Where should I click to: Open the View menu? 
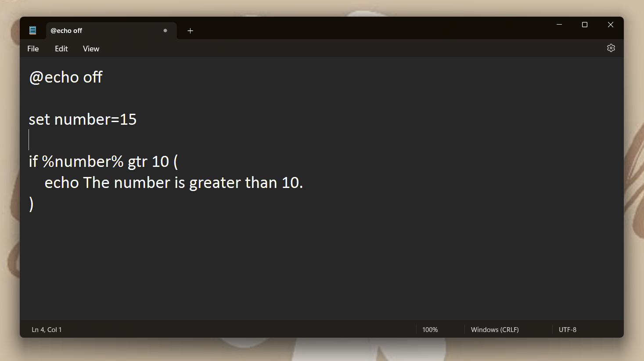(90, 48)
